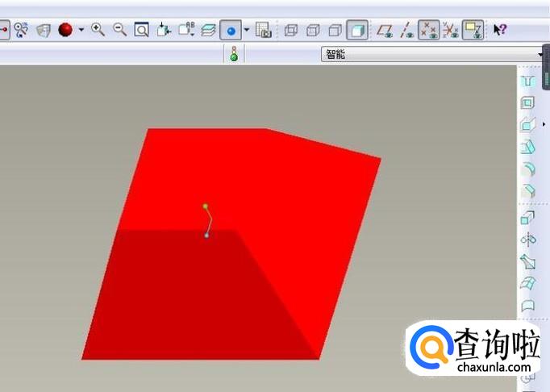Select the Variable Section Sweep tool
The height and width of the screenshot is (392, 550).
(x=528, y=262)
